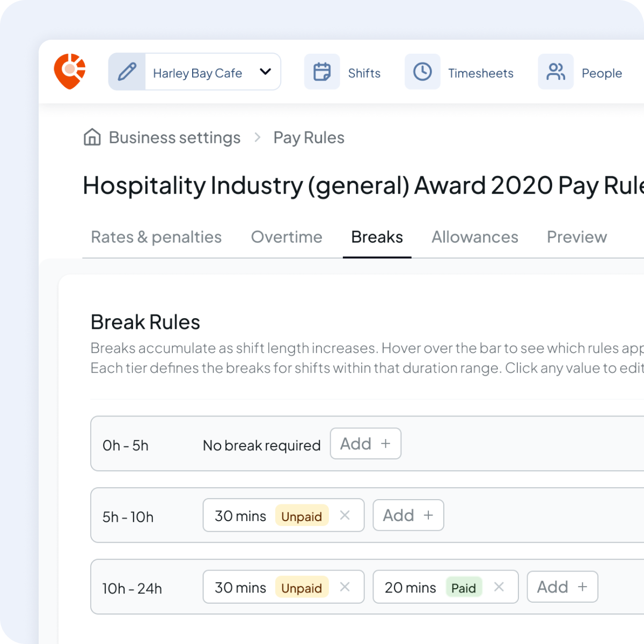Click the home icon in the breadcrumb
644x644 pixels.
[92, 137]
